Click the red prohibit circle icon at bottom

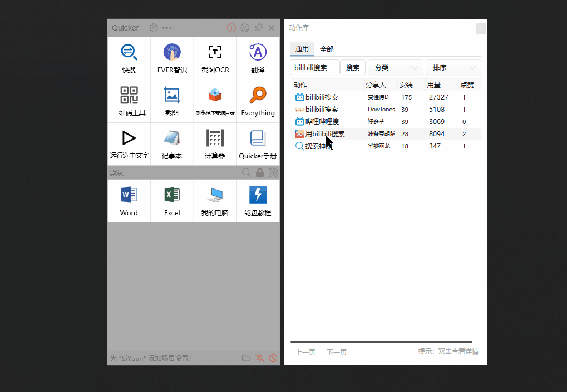coord(273,358)
